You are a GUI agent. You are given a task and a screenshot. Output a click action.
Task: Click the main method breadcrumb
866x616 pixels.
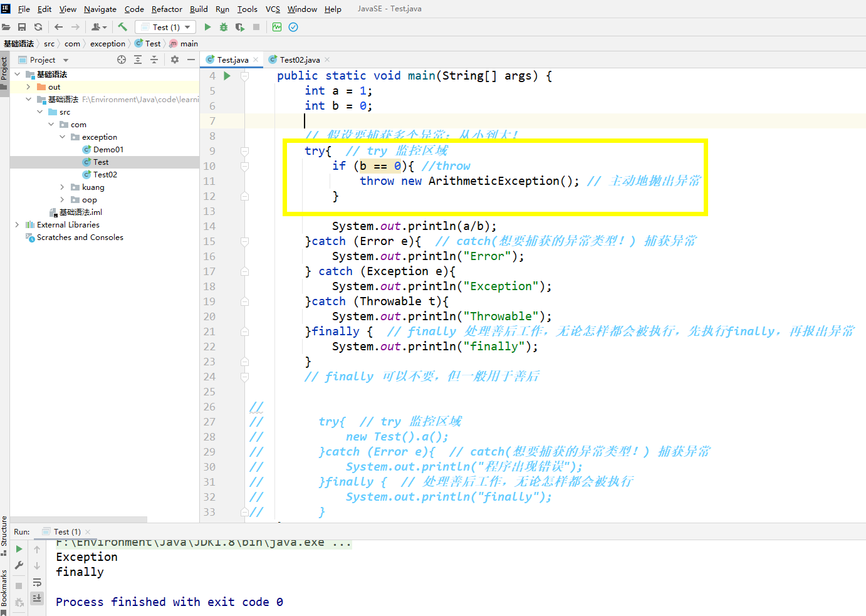(184, 44)
